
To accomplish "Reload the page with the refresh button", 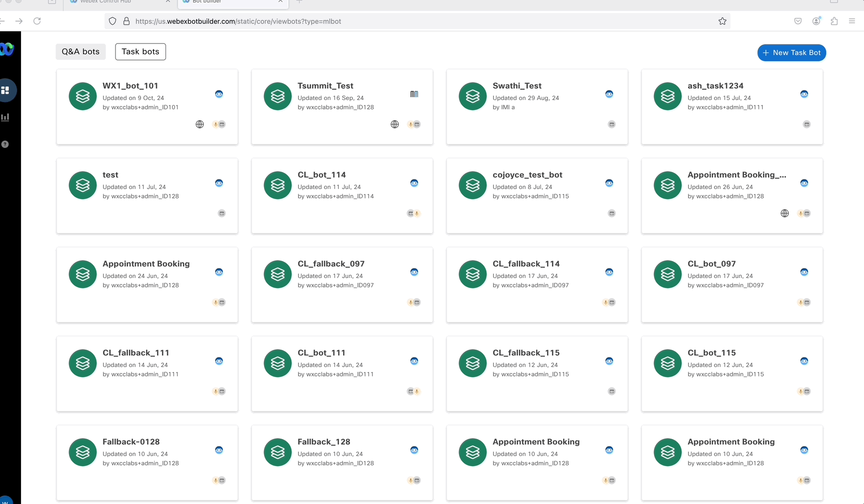I will 37,21.
